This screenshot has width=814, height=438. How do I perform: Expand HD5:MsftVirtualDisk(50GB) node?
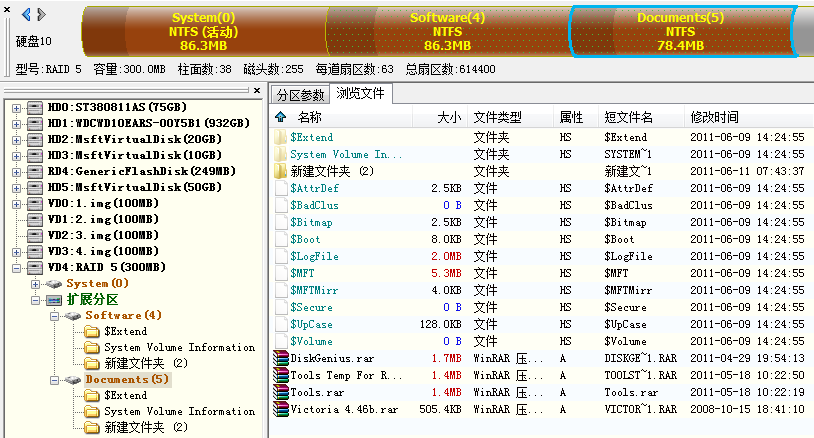(17, 188)
